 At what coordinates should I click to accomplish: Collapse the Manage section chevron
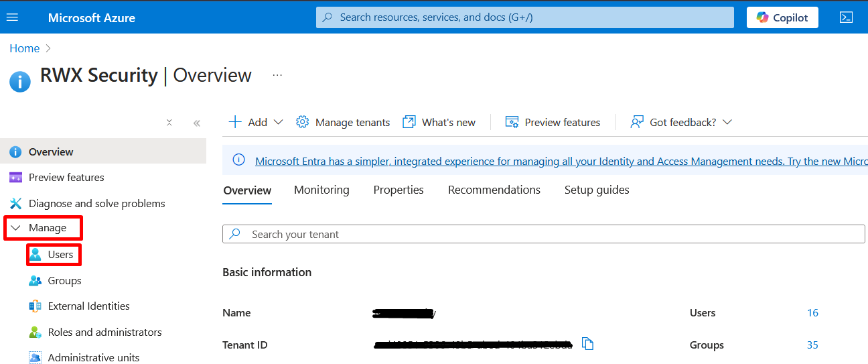click(x=16, y=228)
